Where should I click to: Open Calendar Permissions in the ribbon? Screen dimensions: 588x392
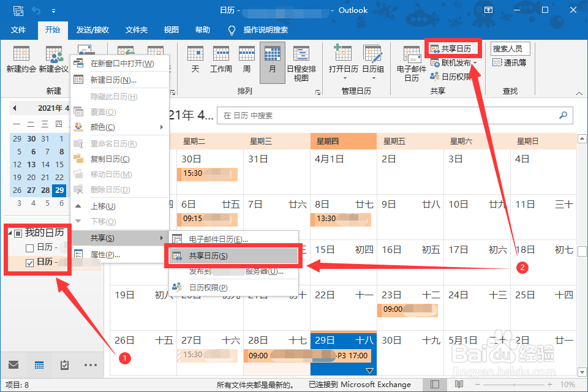point(451,77)
